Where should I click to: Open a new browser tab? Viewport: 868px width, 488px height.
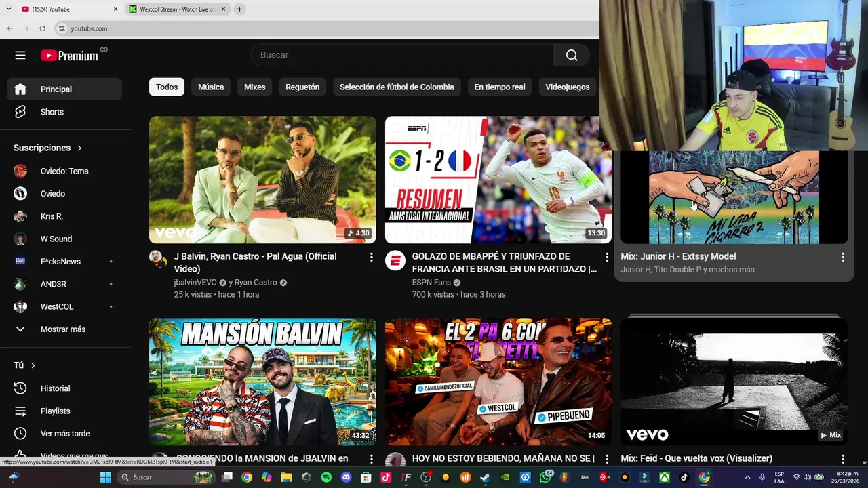[239, 9]
